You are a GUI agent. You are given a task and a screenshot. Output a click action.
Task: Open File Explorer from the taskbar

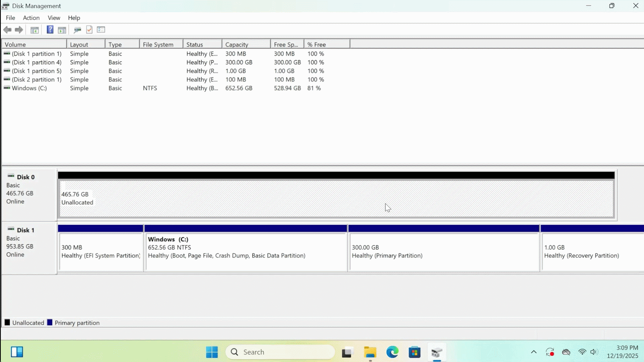pos(370,352)
